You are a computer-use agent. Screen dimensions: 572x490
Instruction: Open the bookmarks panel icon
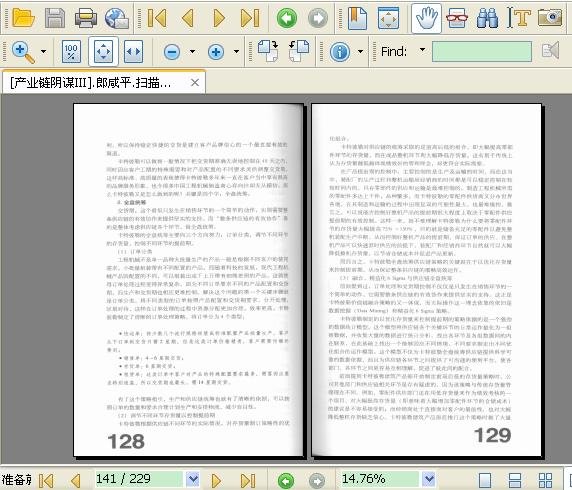tap(357, 18)
